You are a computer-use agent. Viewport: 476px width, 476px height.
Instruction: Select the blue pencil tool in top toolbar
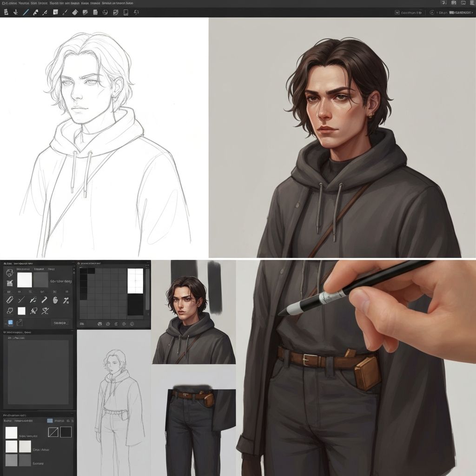(x=26, y=13)
